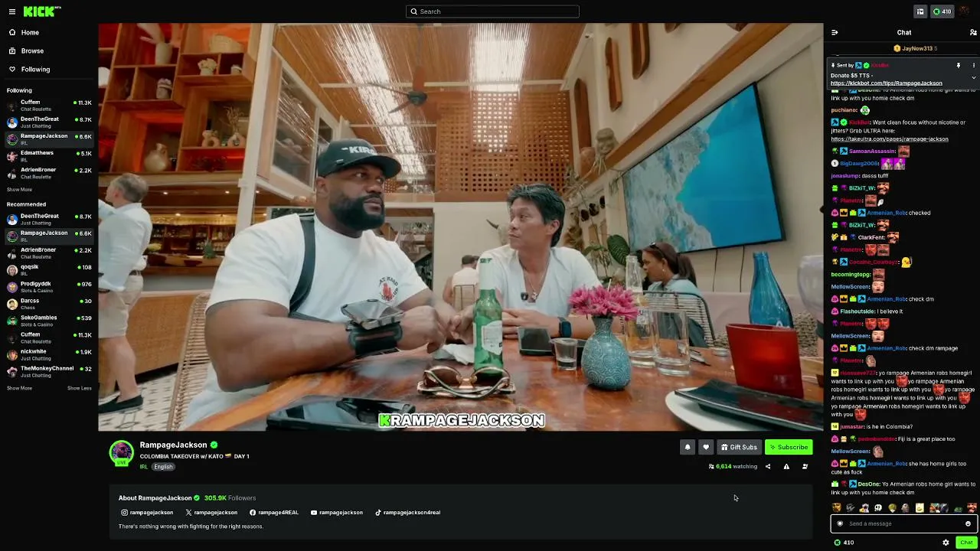The width and height of the screenshot is (980, 551).
Task: Insert the last quick emote in chat
Action: (972, 507)
